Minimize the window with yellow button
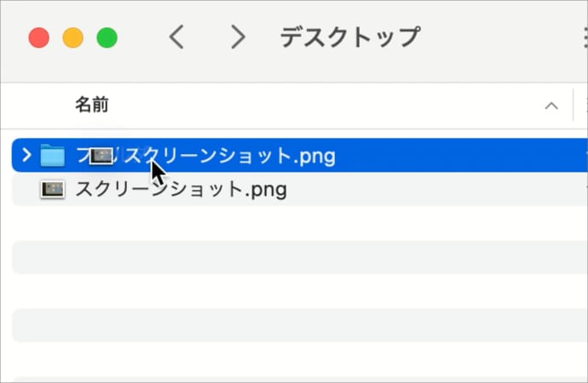Screen dimensions: 588x383 [72, 37]
